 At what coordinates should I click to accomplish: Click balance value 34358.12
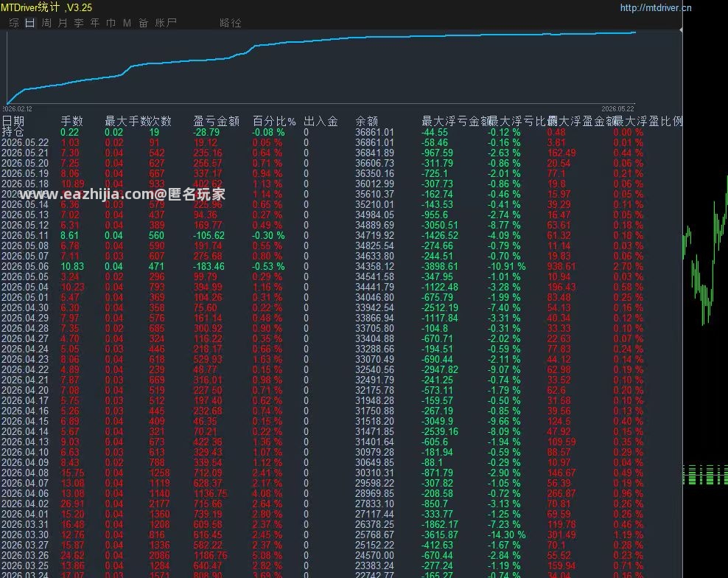(374, 266)
